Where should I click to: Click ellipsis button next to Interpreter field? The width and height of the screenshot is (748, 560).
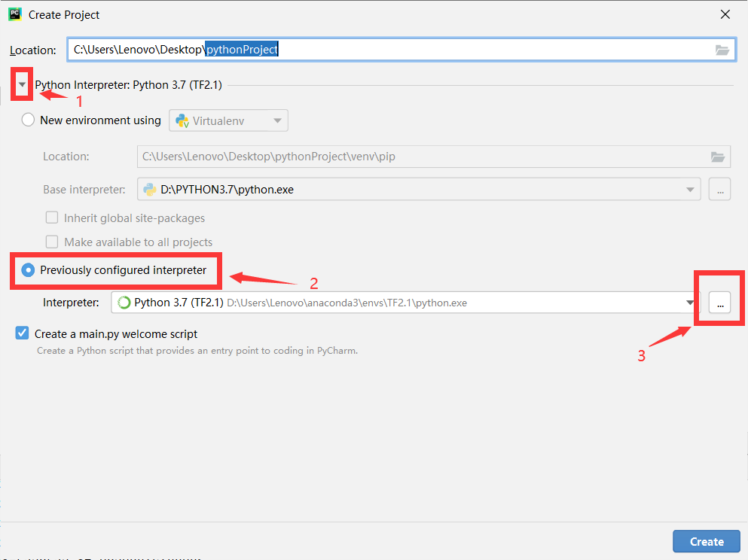pyautogui.click(x=720, y=303)
